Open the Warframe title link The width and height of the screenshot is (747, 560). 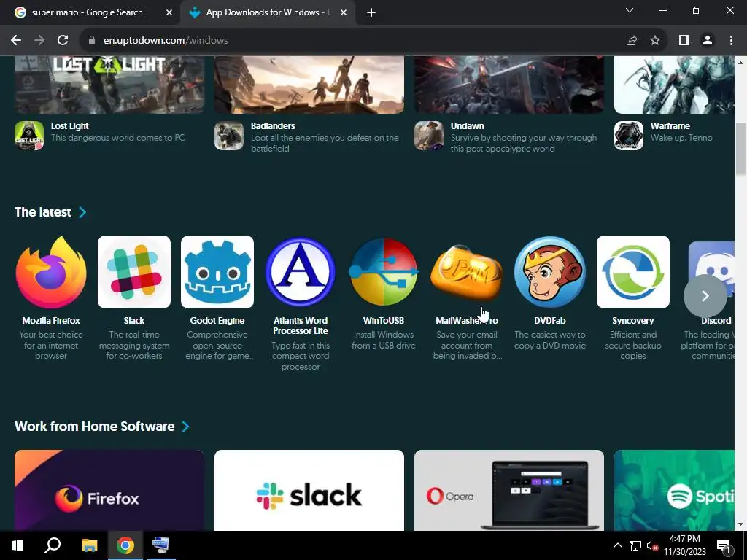tap(670, 125)
